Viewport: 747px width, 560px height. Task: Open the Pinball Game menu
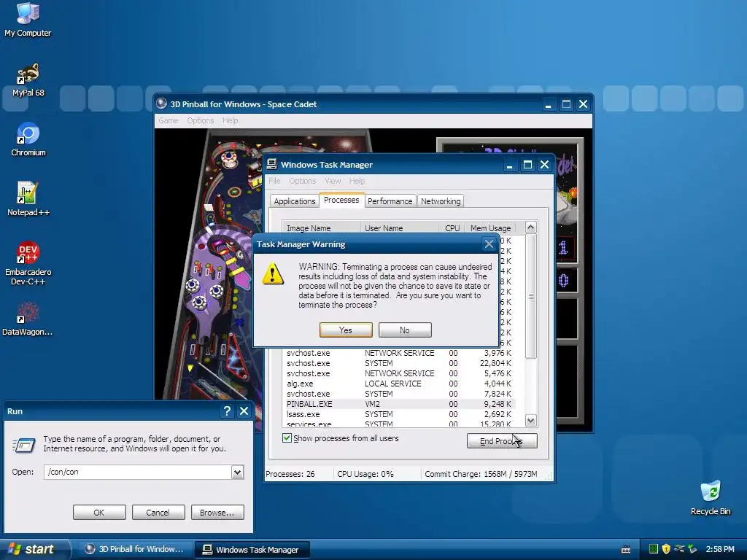[169, 120]
